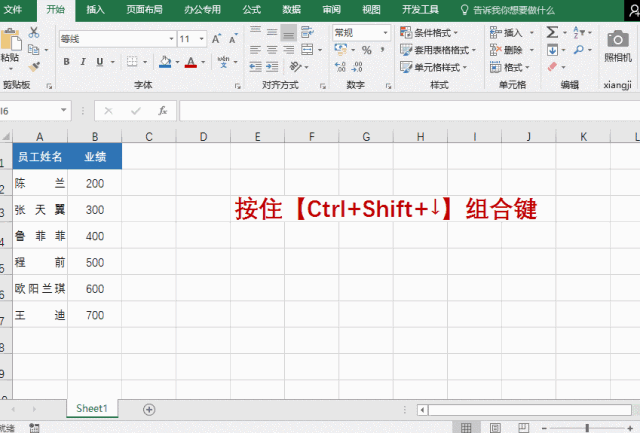This screenshot has height=433, width=640.
Task: Toggle Bold formatting
Action: pos(67,62)
